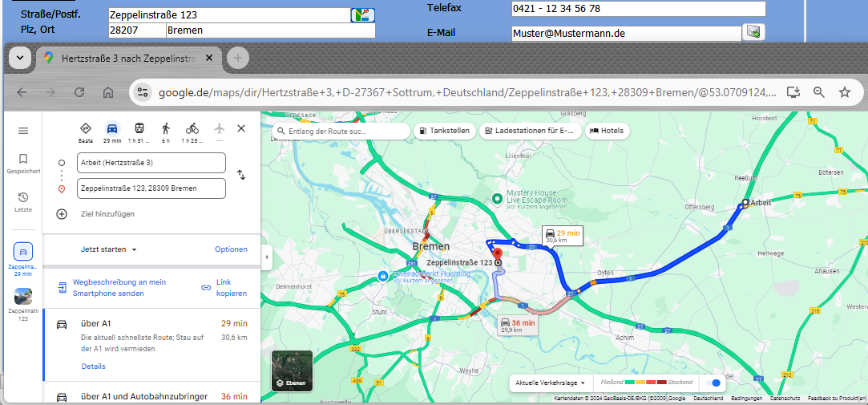This screenshot has width=868, height=405.
Task: Search Ladestationen für E-Fahrzeuge
Action: 532,131
